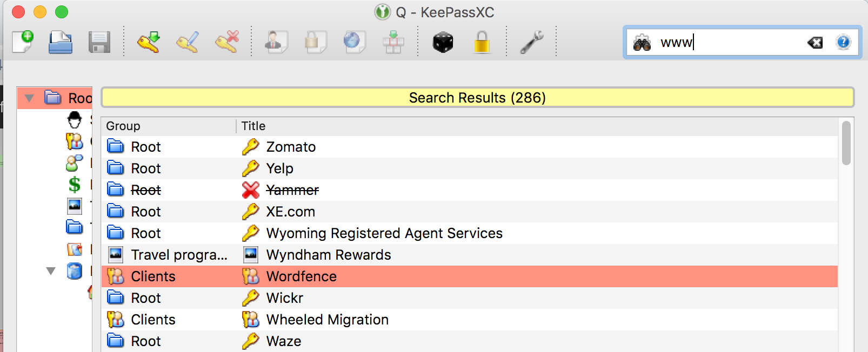Open the help menu via the question mark
Viewport: 868px width, 352px height.
tap(843, 43)
